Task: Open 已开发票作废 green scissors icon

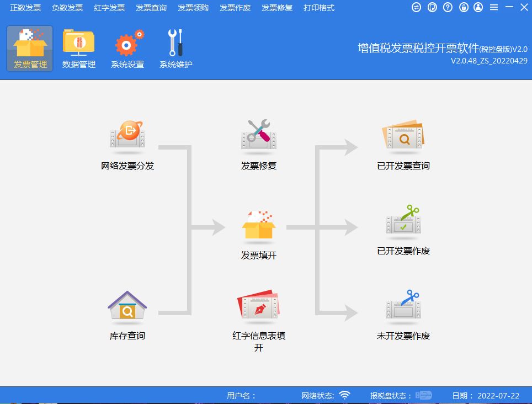Action: click(403, 221)
